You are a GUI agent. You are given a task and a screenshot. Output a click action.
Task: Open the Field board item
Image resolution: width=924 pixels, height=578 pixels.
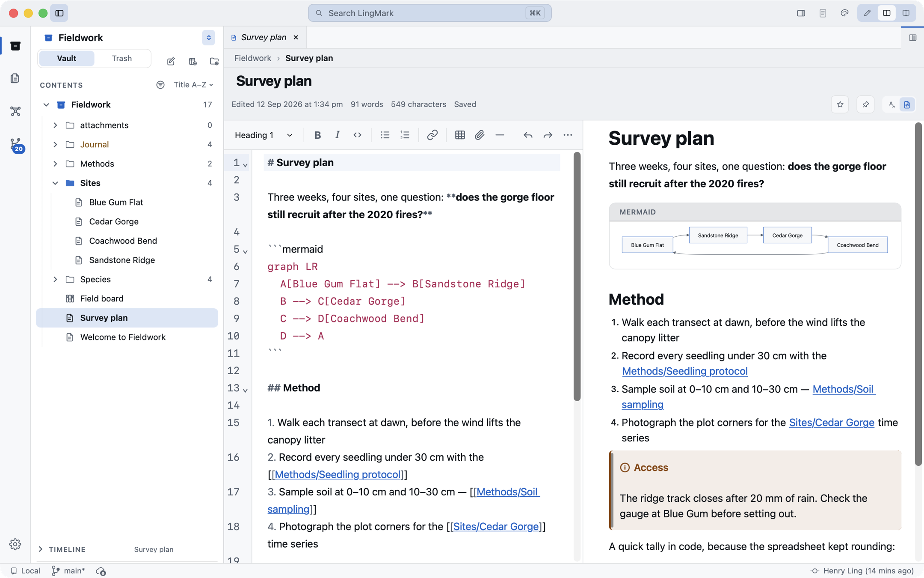pyautogui.click(x=101, y=298)
